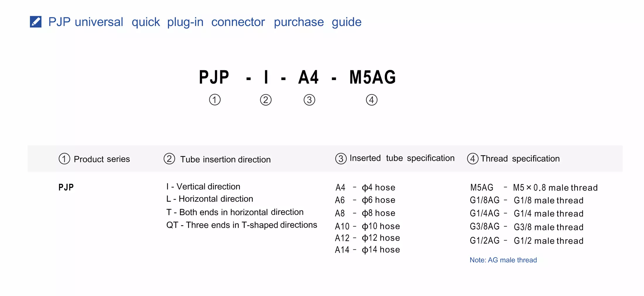Click the G1/4AG male thread row
The height and width of the screenshot is (296, 644).
(x=527, y=213)
